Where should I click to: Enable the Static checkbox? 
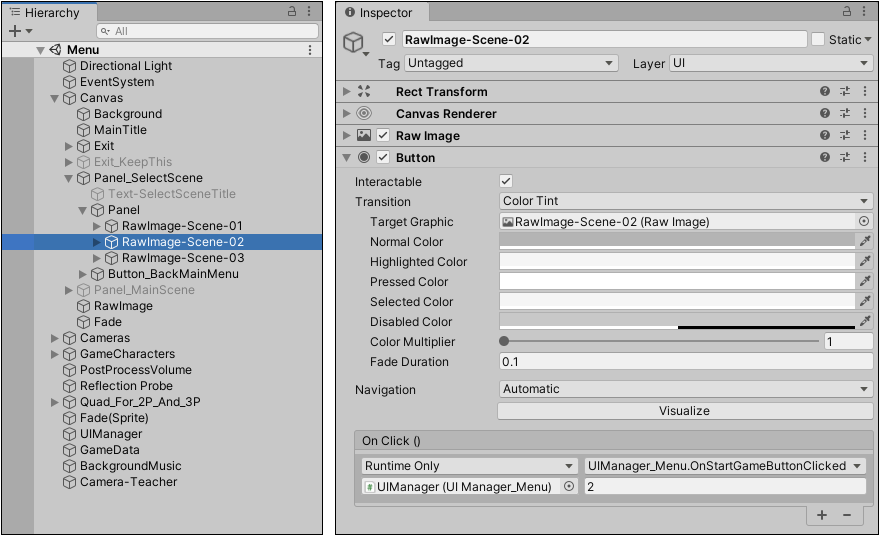[818, 39]
